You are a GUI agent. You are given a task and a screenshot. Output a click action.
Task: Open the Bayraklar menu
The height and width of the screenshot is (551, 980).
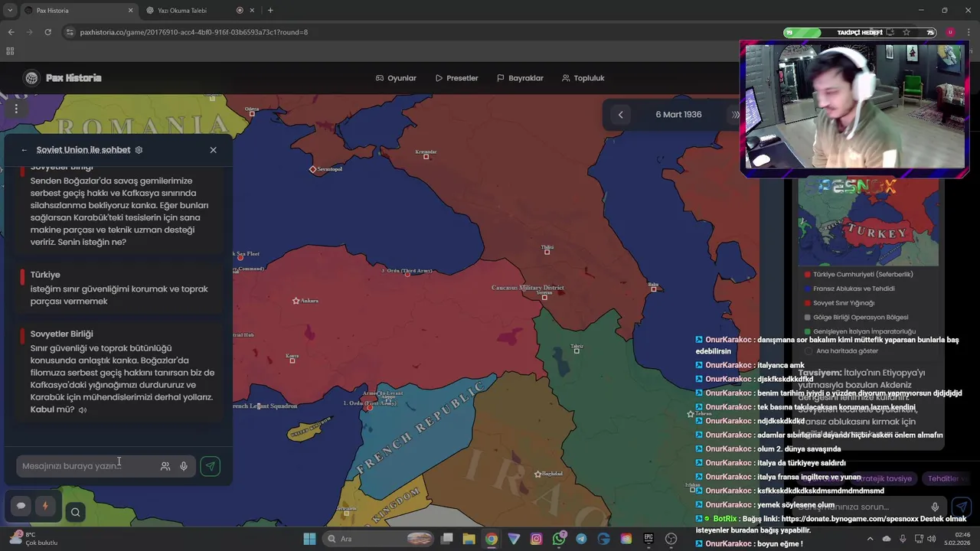click(520, 78)
